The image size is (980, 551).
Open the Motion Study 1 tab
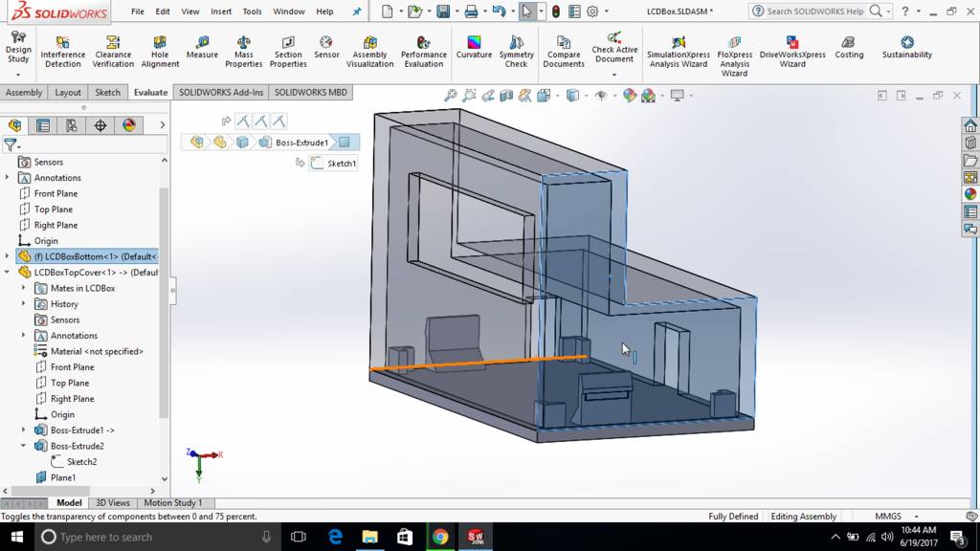(173, 503)
